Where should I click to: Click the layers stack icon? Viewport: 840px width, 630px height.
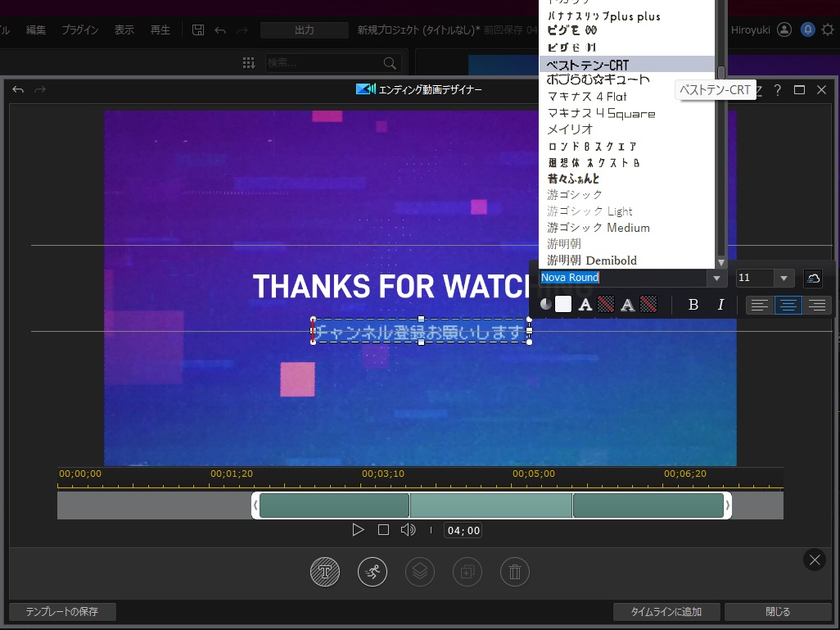tap(420, 572)
